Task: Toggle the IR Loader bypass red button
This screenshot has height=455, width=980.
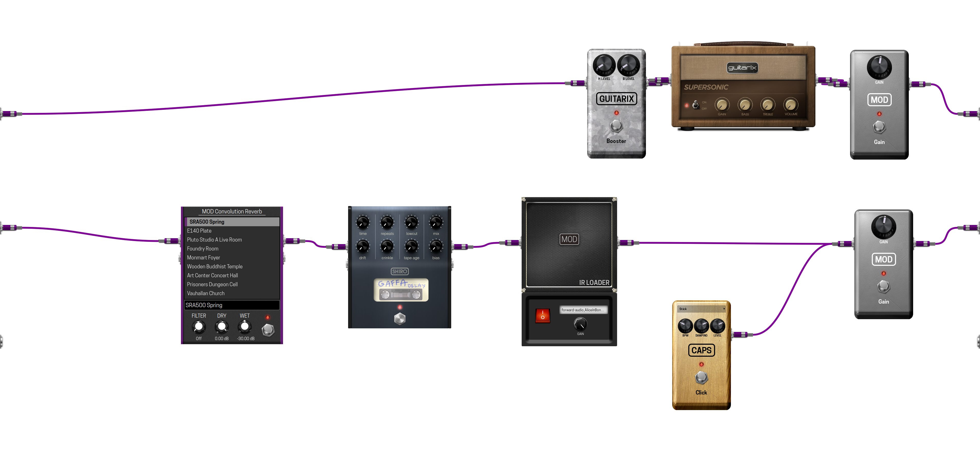Action: [x=541, y=316]
